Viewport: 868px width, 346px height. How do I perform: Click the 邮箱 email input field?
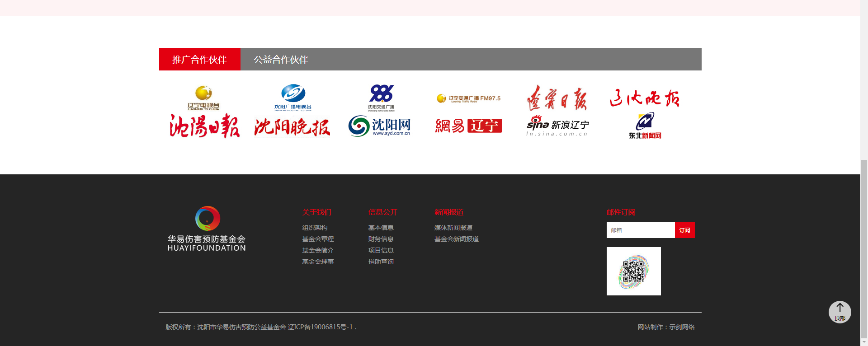click(641, 230)
